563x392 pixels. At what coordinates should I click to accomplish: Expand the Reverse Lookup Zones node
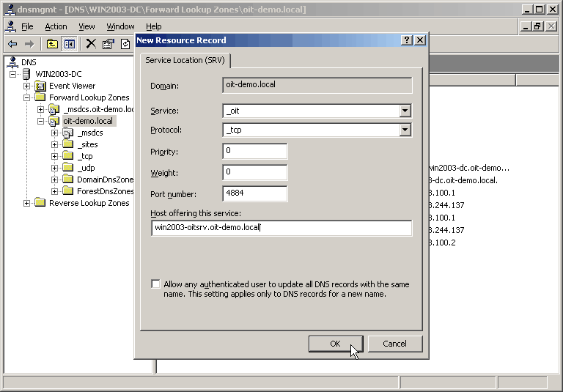[x=27, y=203]
